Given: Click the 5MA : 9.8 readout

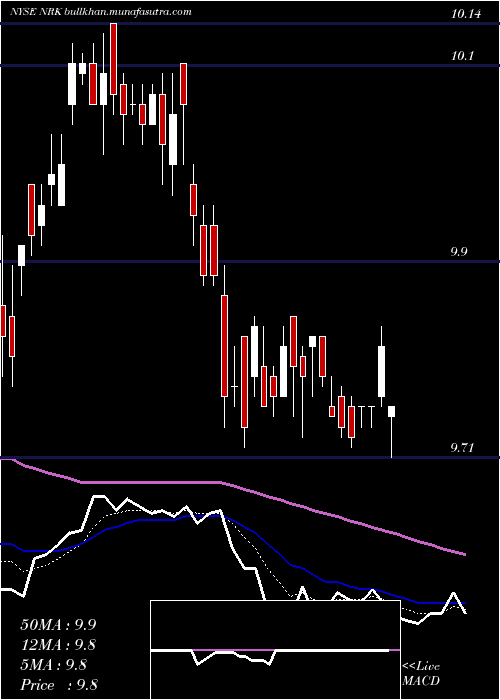Looking at the screenshot, I should coord(54,665).
